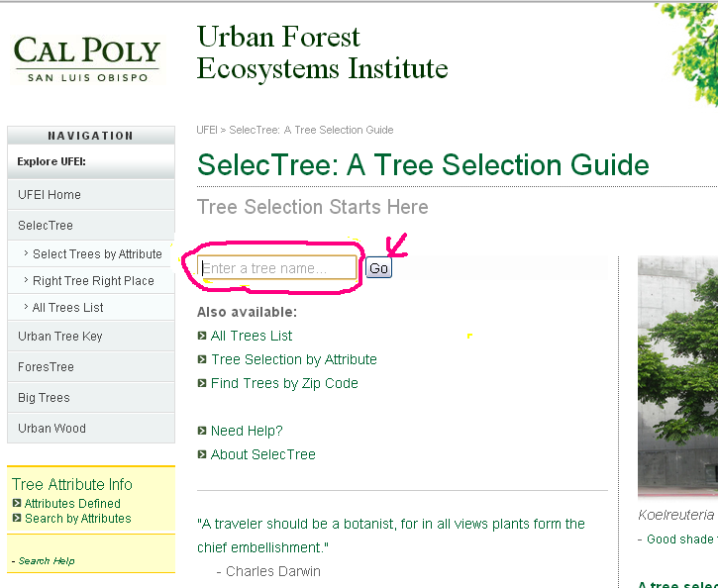Click the Also available: label
This screenshot has height=588, width=718.
click(x=247, y=312)
